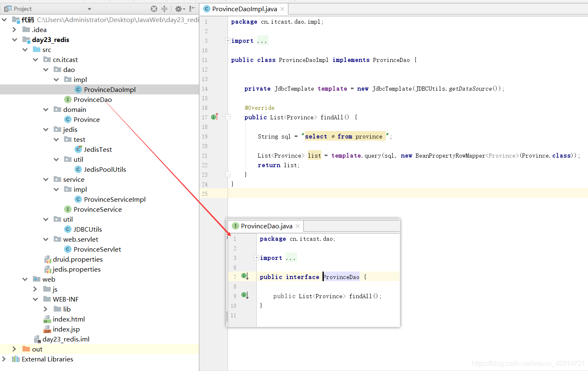Click the implemented gutter icon at line 7
Viewport: 588px width, 371px height.
tap(245, 276)
